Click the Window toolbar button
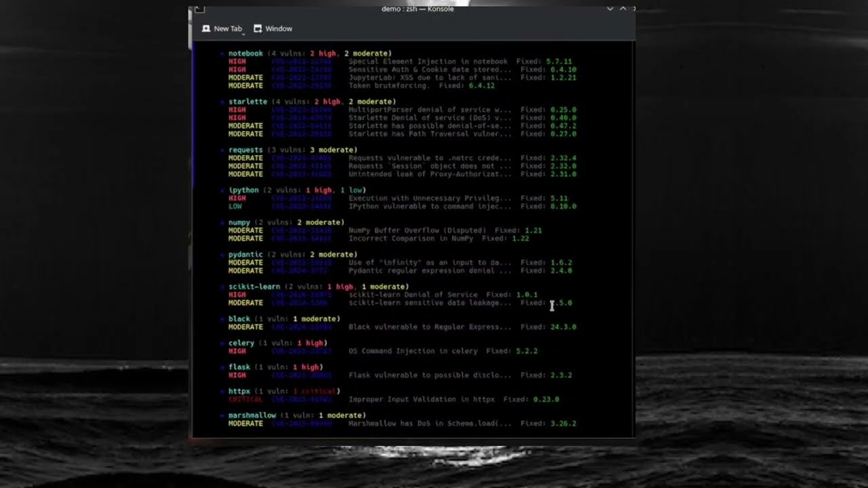The width and height of the screenshot is (868, 488). [273, 28]
